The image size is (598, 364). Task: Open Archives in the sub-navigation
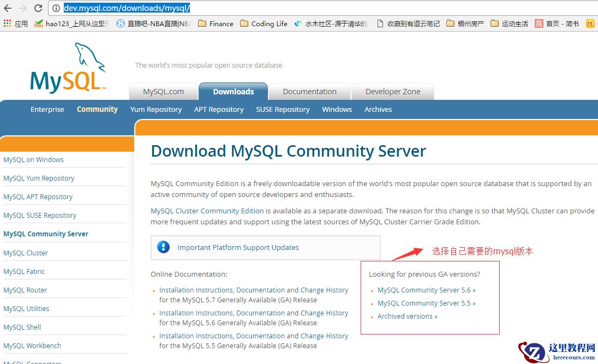click(x=378, y=109)
